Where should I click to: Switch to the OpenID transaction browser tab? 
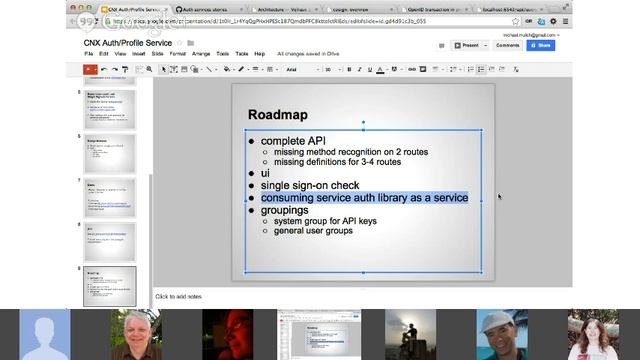[435, 9]
